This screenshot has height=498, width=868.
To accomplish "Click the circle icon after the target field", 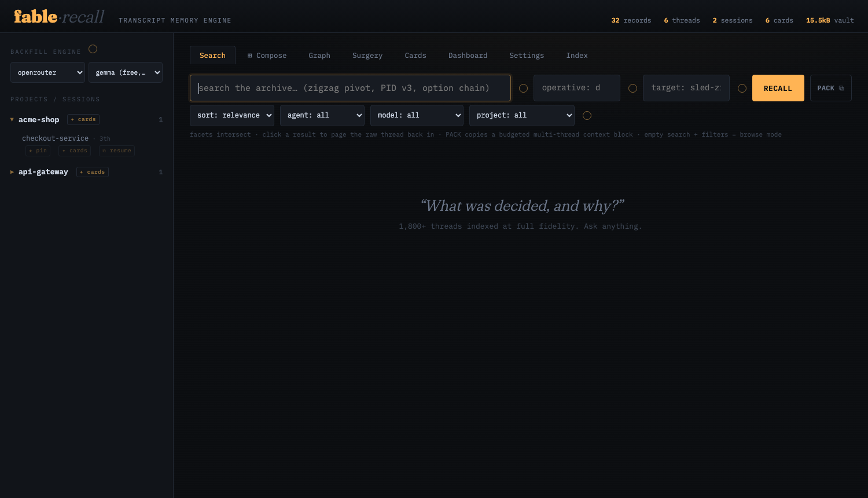I will [x=742, y=89].
